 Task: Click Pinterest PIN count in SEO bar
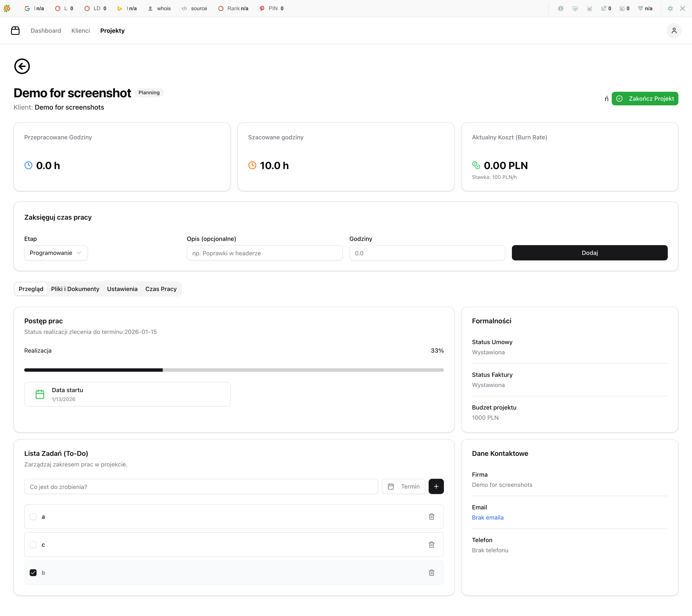point(271,8)
